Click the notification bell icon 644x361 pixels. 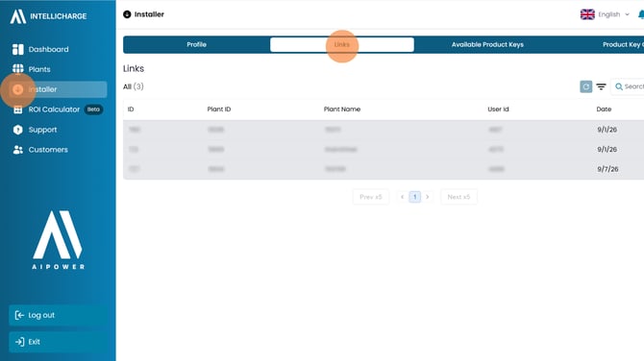[x=641, y=14]
